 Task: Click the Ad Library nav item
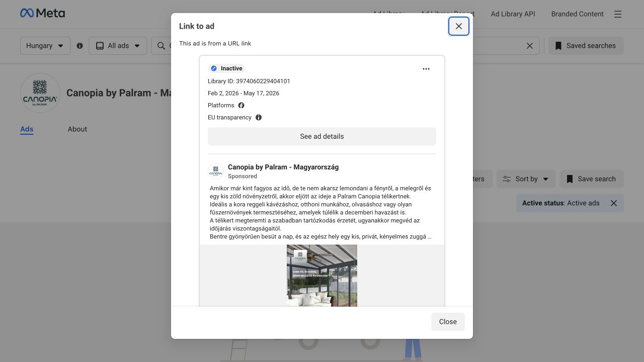pyautogui.click(x=388, y=14)
